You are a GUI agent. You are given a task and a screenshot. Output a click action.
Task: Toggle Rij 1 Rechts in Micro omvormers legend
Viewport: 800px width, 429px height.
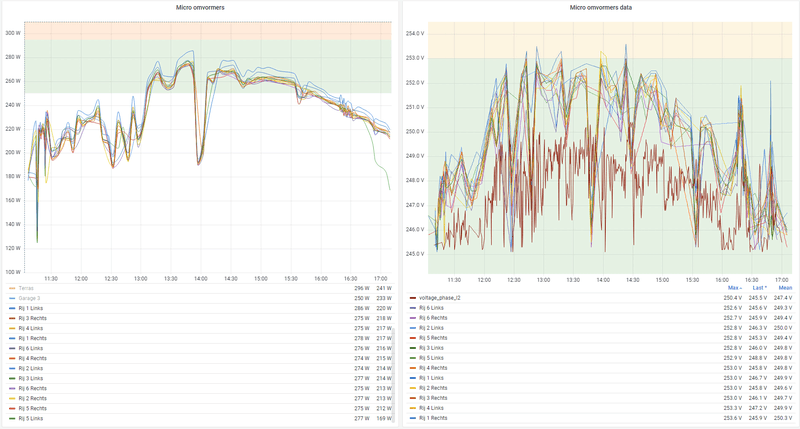click(x=33, y=338)
